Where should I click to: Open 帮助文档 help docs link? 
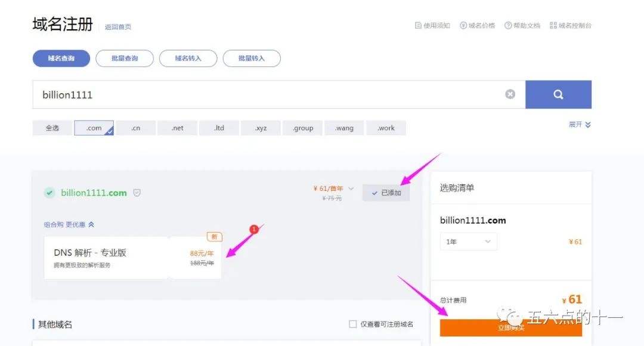point(522,26)
